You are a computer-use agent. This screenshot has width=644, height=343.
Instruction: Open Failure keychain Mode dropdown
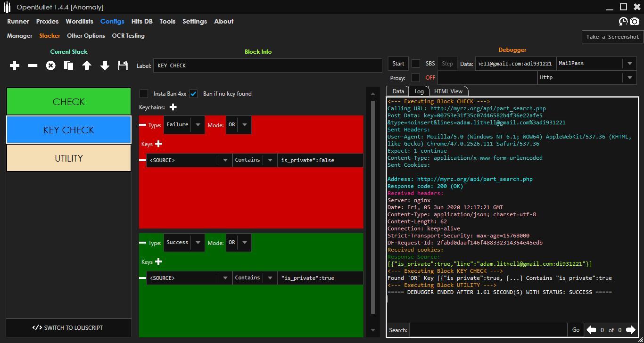click(239, 125)
